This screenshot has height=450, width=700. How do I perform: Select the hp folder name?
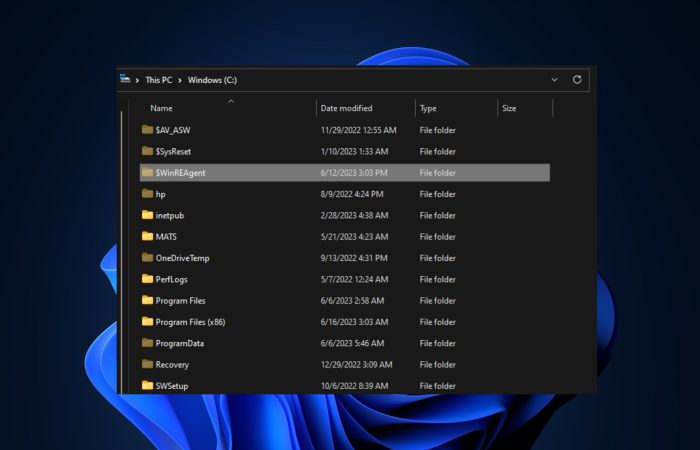[x=160, y=194]
